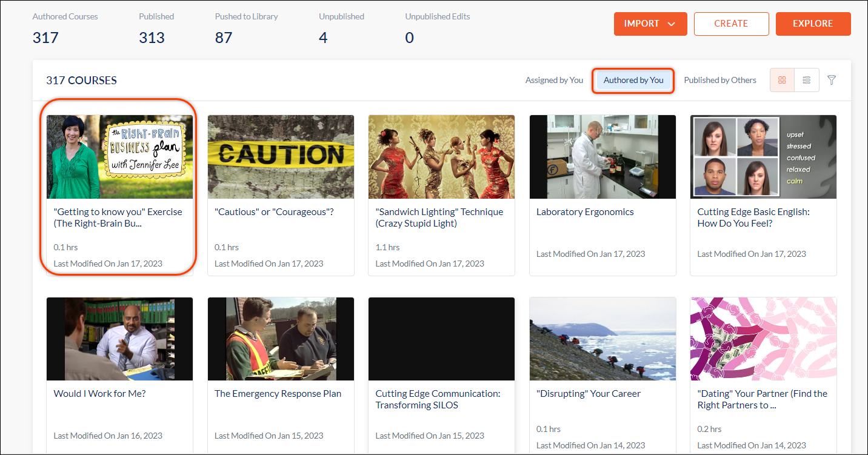The image size is (868, 455).
Task: Click the 317 COURSES heading
Action: [x=81, y=81]
